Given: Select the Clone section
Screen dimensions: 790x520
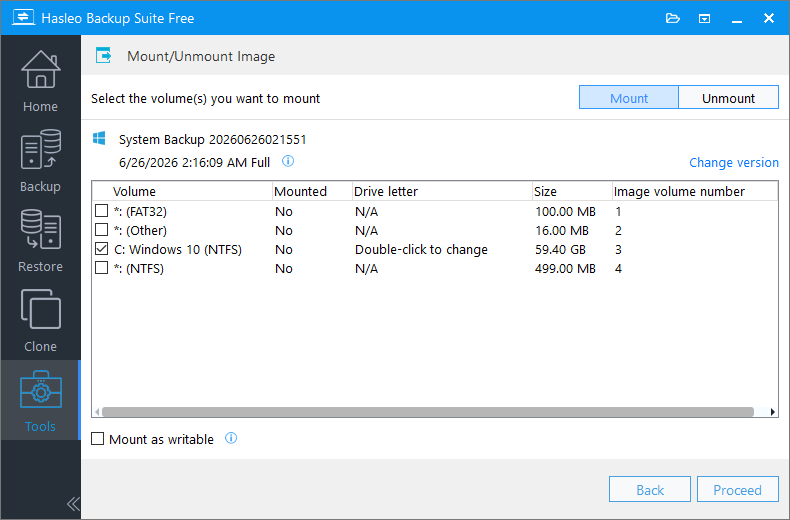Looking at the screenshot, I should [x=40, y=321].
